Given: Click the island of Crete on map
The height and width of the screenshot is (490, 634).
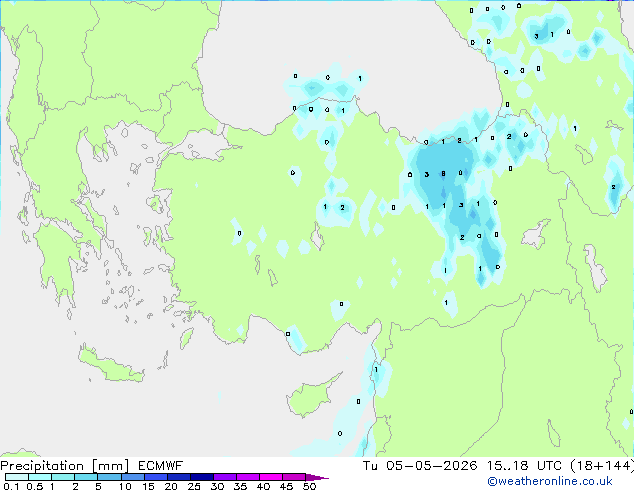Looking at the screenshot, I should tap(110, 366).
